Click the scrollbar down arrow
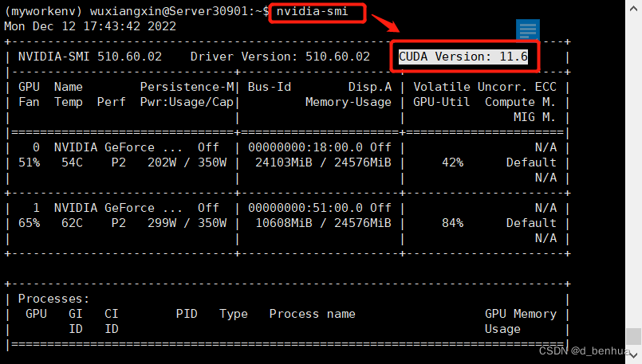 coord(633,355)
